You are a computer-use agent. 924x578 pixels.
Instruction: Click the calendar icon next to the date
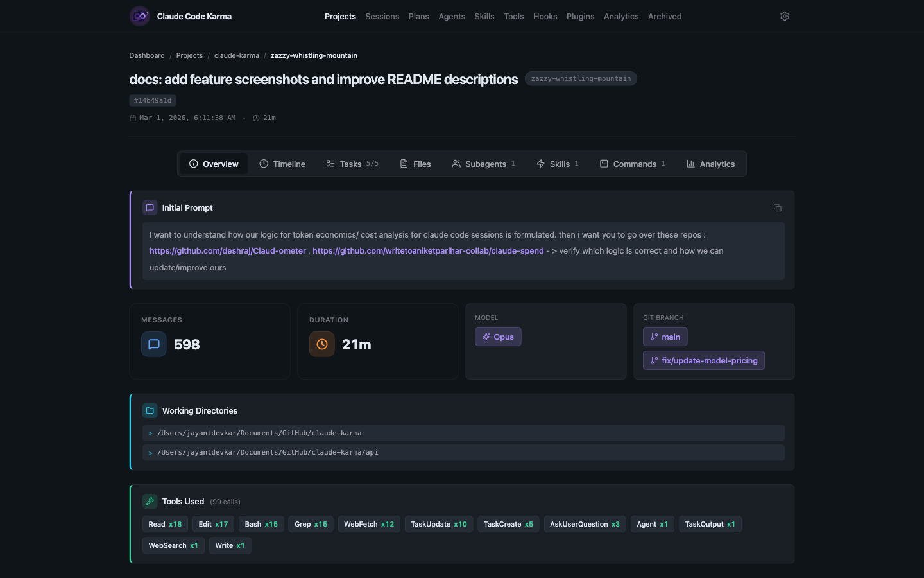click(x=133, y=118)
